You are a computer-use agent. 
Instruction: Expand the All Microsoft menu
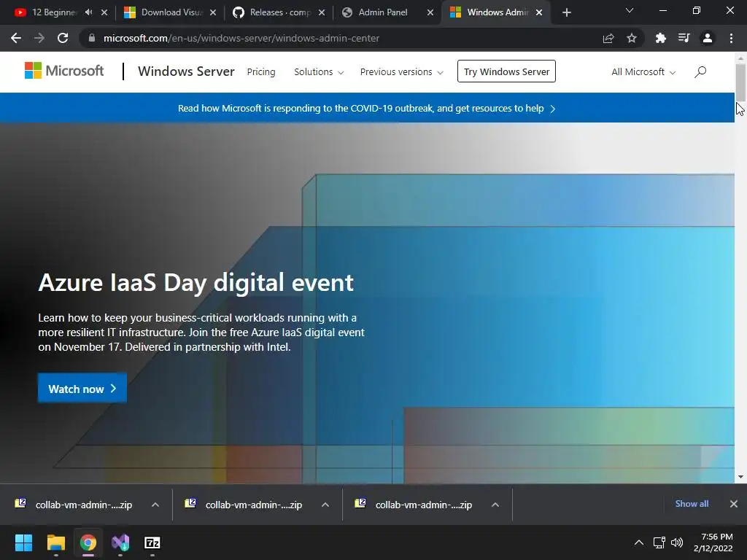click(x=643, y=72)
